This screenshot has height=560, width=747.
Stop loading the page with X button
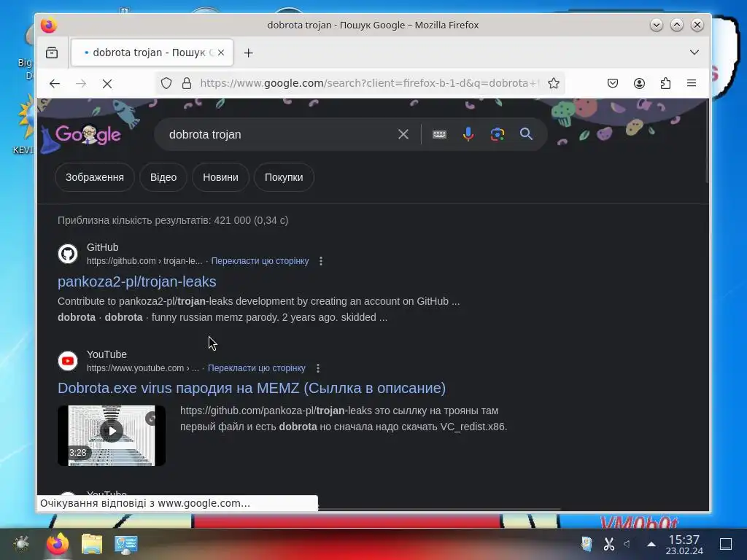(x=107, y=84)
